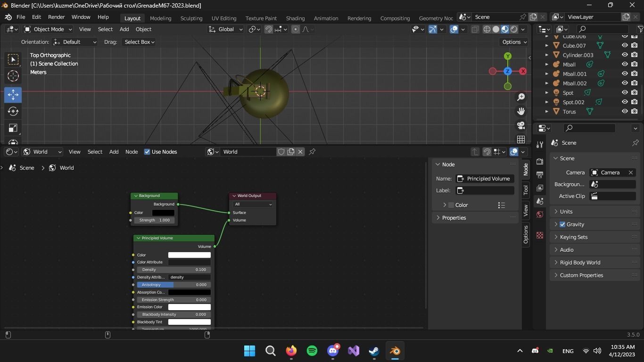
Task: Expand the Cylinder.003 outliner item
Action: click(x=547, y=55)
